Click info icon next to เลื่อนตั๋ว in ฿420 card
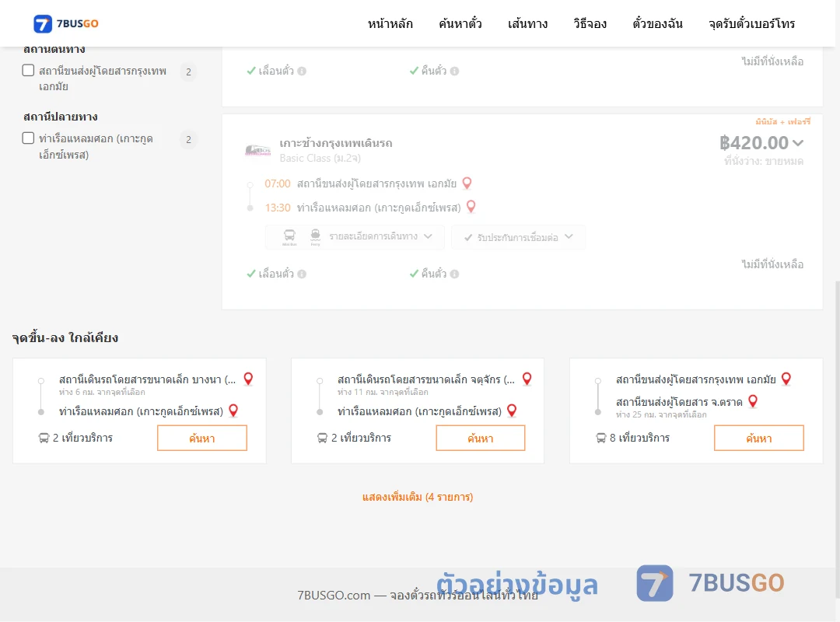Image resolution: width=840 pixels, height=622 pixels. (302, 274)
